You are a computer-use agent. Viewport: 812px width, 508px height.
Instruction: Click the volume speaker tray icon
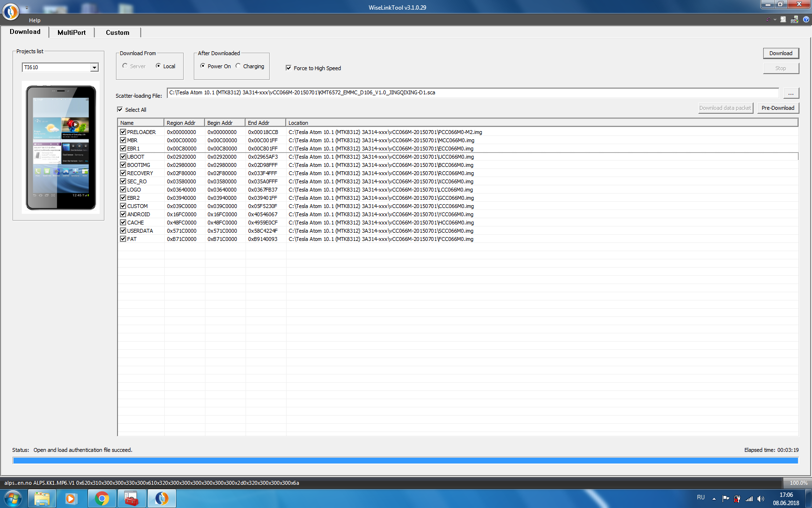click(x=760, y=499)
